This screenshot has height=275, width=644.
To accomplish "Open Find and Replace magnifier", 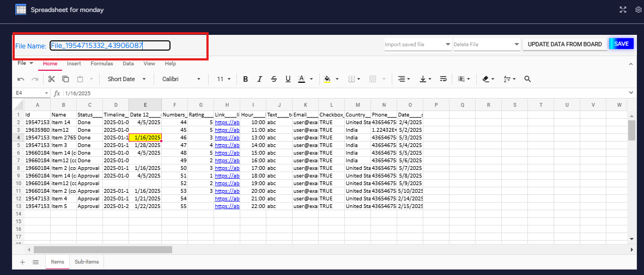I will (x=528, y=79).
